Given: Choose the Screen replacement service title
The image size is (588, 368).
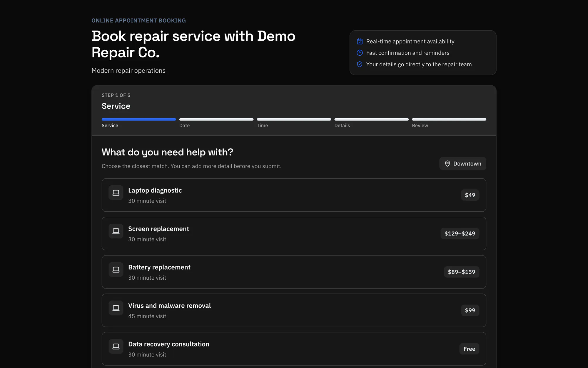Looking at the screenshot, I should point(158,229).
